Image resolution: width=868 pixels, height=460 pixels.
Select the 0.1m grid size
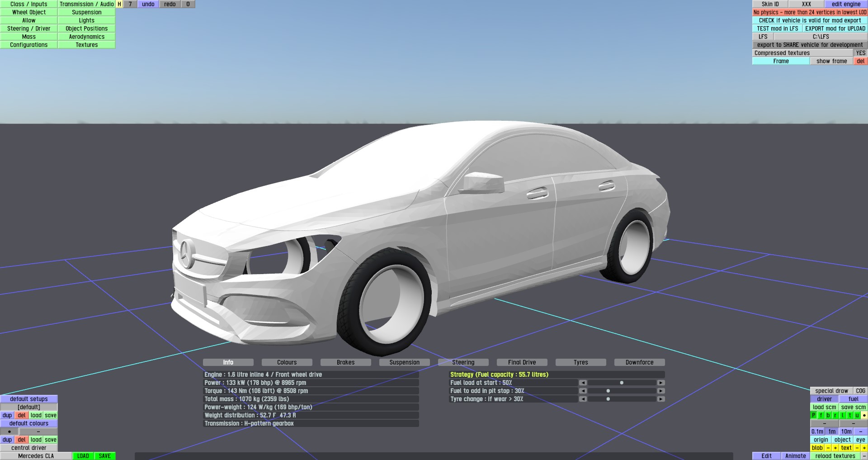[x=817, y=432]
